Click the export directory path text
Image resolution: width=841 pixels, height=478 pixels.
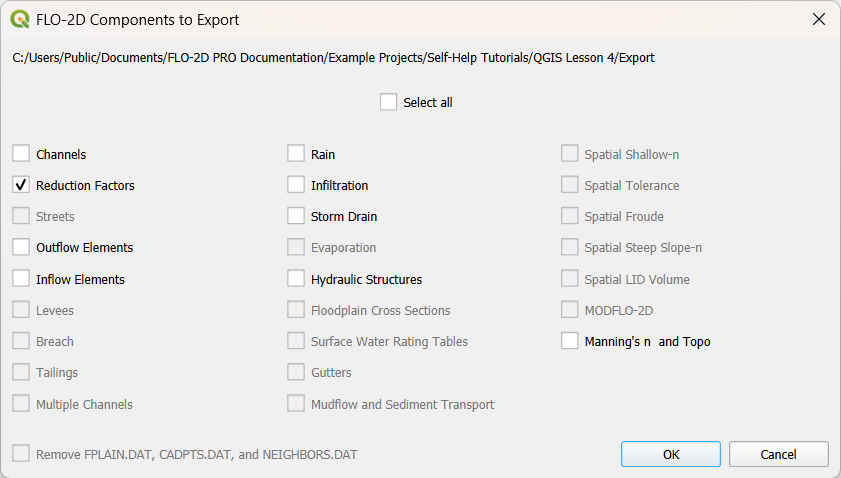click(x=334, y=58)
